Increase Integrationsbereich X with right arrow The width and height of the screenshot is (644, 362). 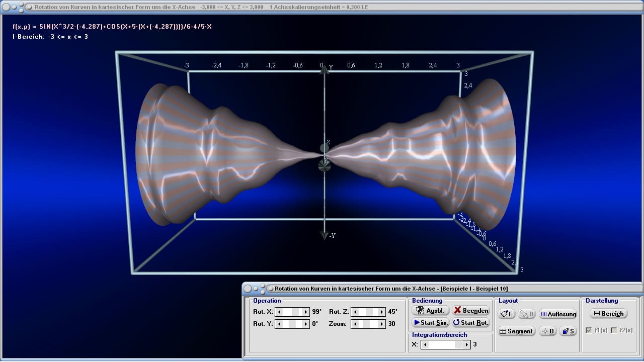coord(467,345)
